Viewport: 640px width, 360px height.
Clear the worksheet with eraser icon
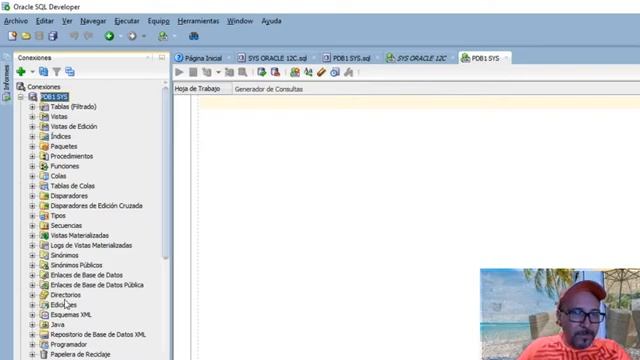click(x=322, y=72)
